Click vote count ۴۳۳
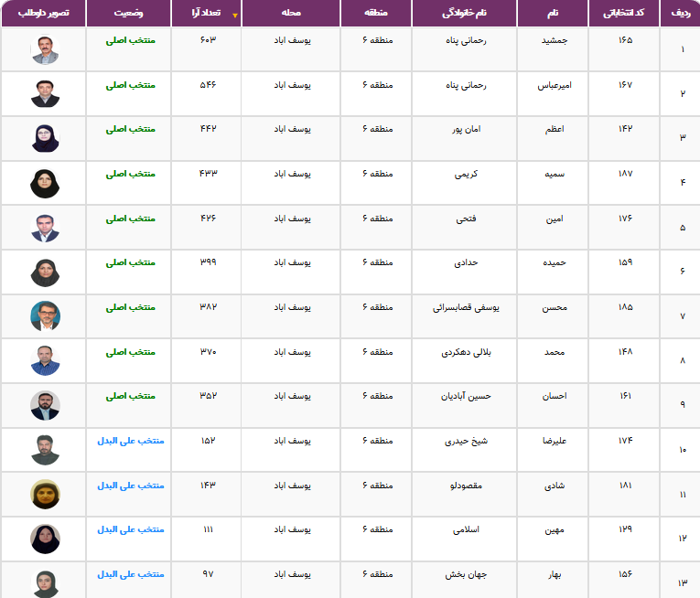 pos(208,173)
